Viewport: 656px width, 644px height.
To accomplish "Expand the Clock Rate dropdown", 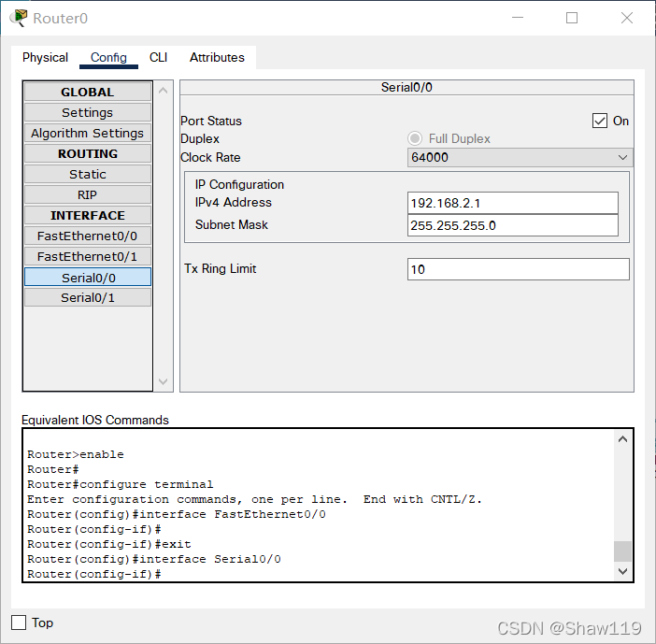I will (521, 157).
